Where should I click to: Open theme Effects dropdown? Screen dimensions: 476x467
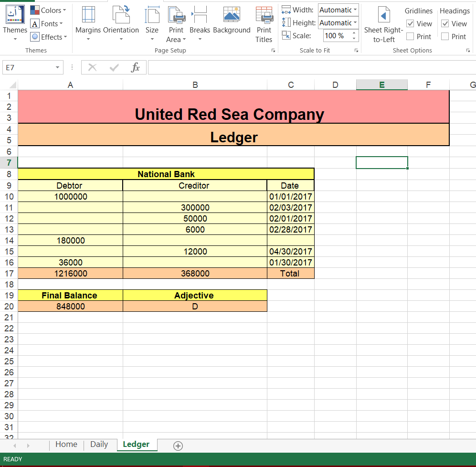point(49,37)
